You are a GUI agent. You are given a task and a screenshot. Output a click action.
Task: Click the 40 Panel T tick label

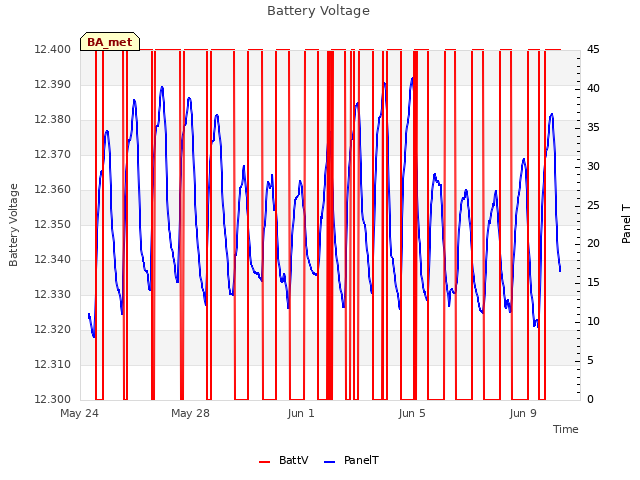593,89
